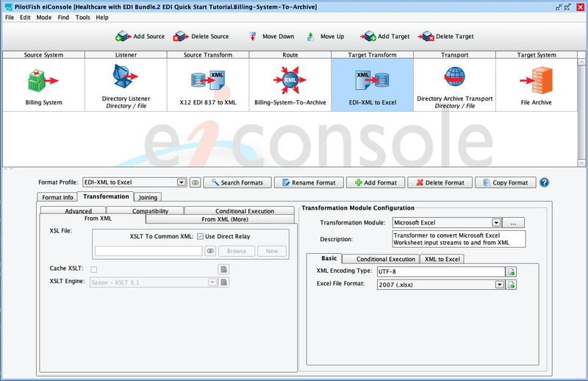Click the Add Format button

376,182
